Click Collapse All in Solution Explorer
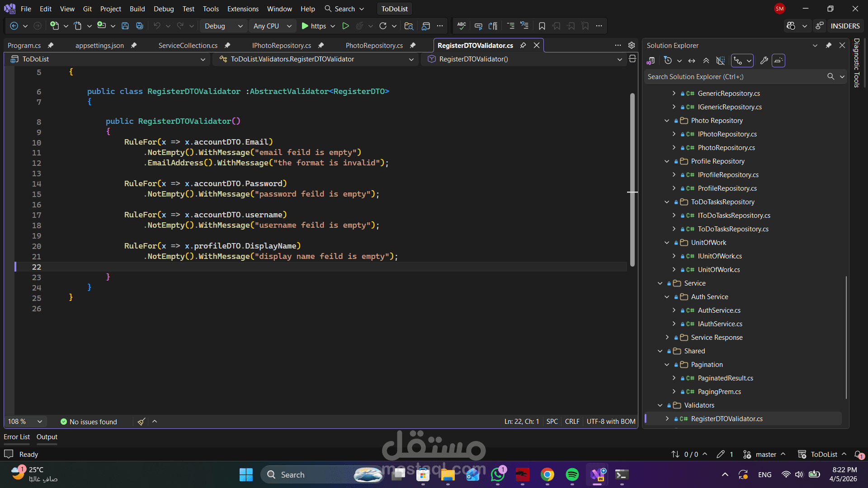868x488 pixels. point(706,61)
